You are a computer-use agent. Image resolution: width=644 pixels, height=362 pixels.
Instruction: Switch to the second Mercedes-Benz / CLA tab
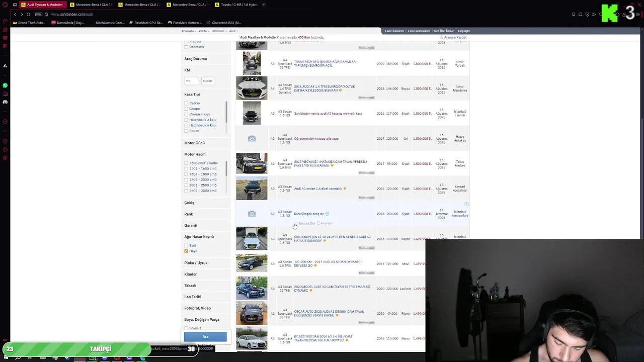tap(140, 5)
